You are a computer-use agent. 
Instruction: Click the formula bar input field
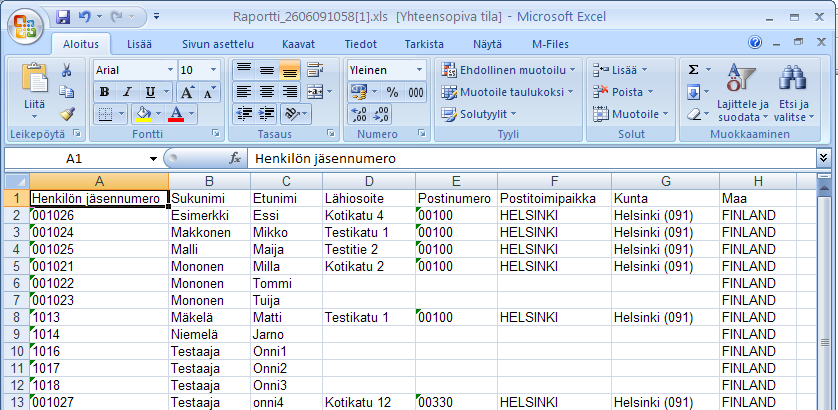coord(532,159)
